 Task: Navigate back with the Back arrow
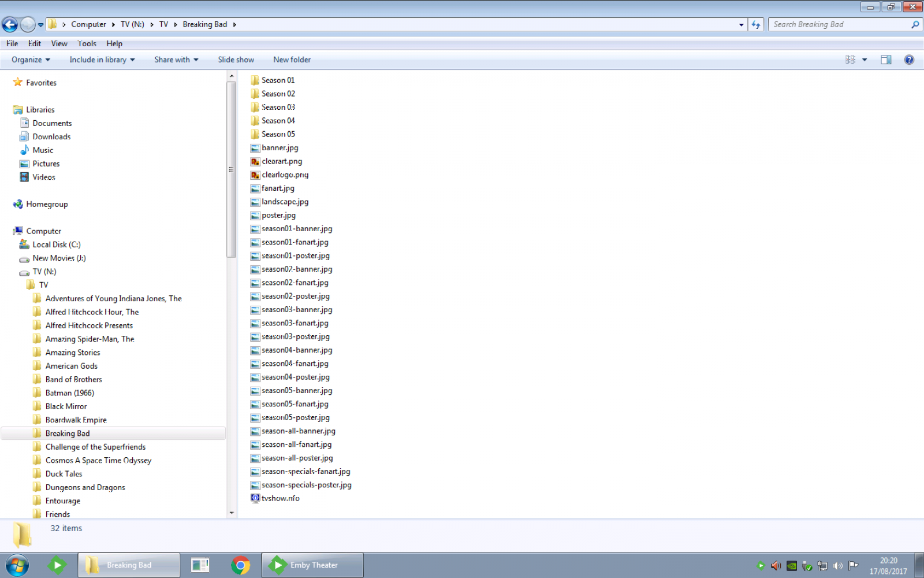(x=9, y=24)
